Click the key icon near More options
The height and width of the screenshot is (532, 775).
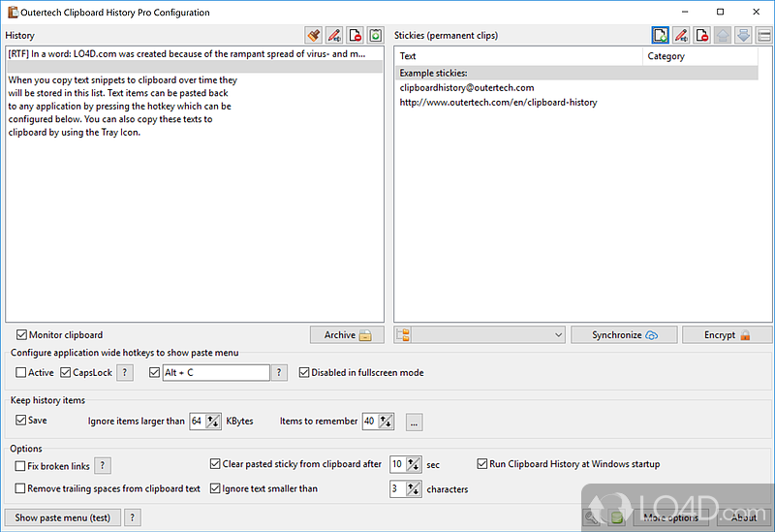coord(591,517)
